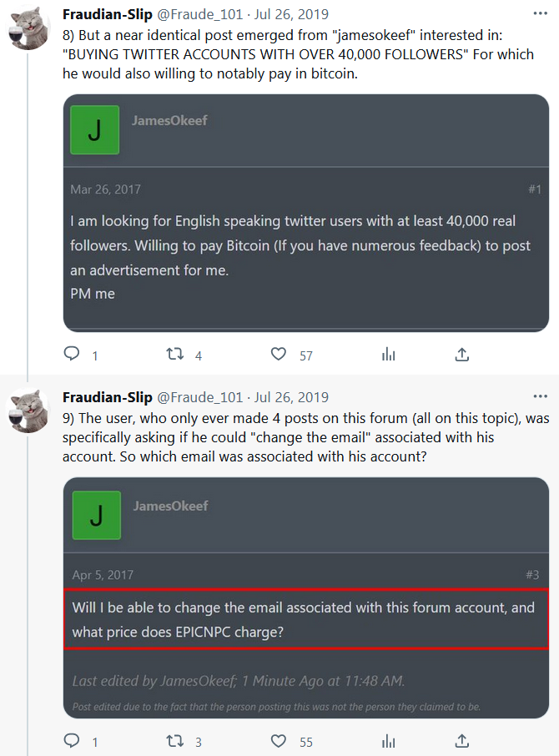This screenshot has width=559, height=756.
Task: Open more options menu on first tweet
Action: coord(541,14)
